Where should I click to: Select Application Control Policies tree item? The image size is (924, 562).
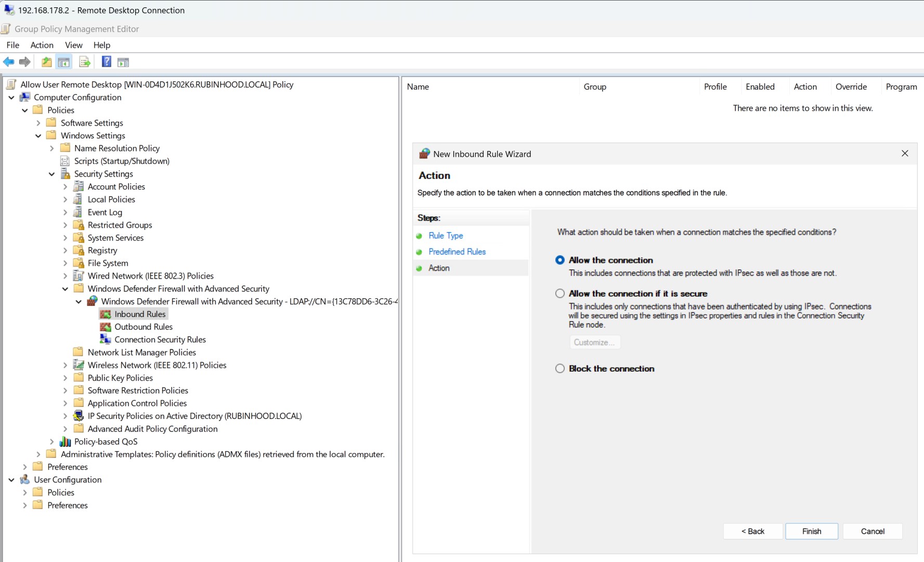click(x=137, y=403)
